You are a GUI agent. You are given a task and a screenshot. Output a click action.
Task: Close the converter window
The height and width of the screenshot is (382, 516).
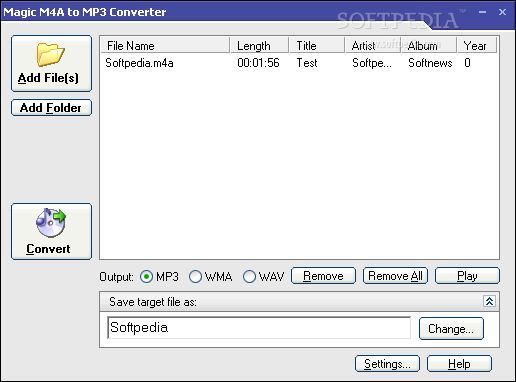point(502,12)
